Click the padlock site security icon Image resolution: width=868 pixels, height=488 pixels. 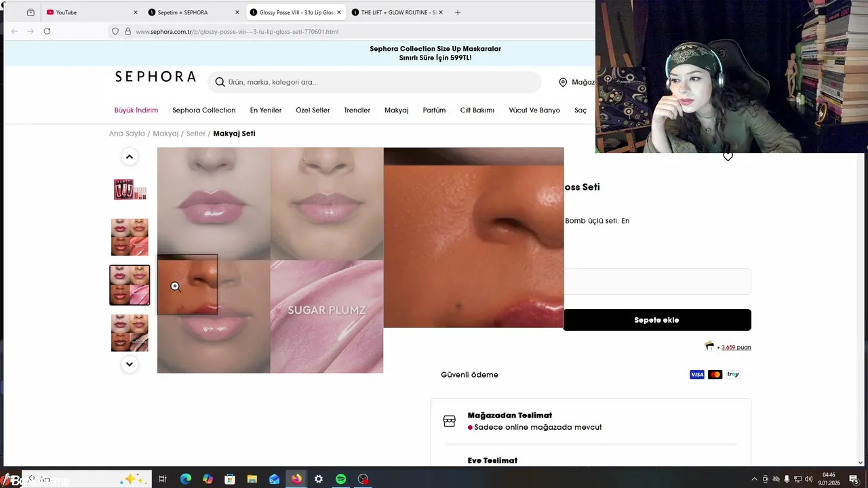(127, 31)
